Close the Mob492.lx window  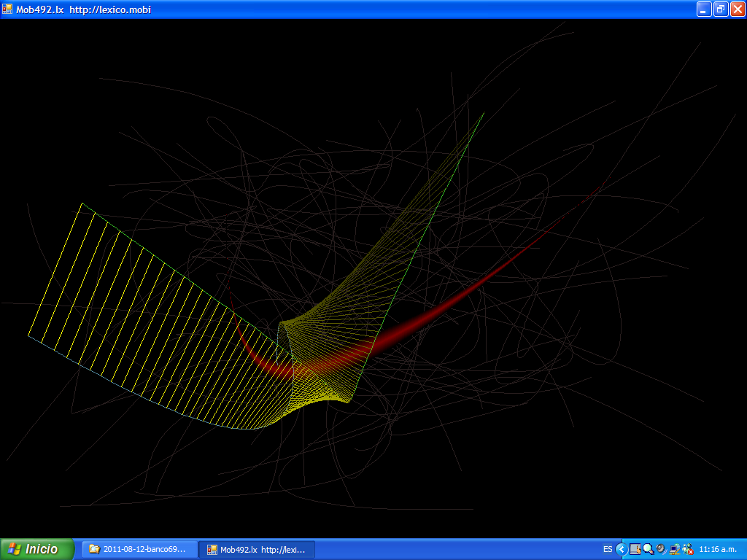[x=737, y=9]
